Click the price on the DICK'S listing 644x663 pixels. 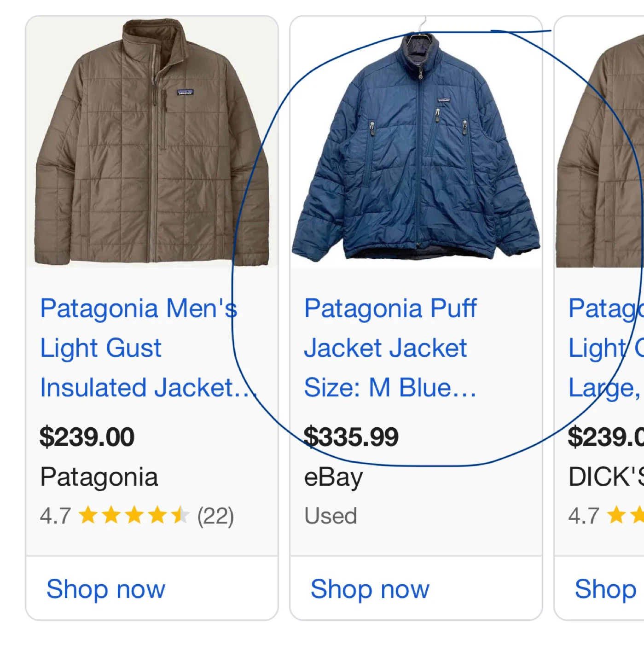[x=605, y=437]
